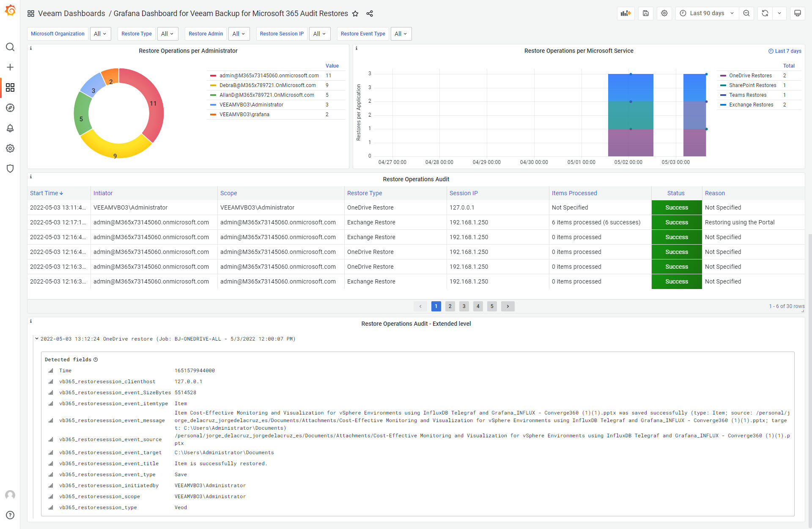Open the Configuration gear in sidebar
Screen dimensions: 812x529
tap(10, 148)
